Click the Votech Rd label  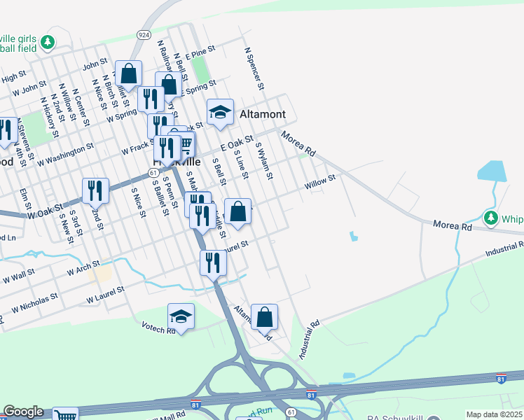tap(158, 328)
